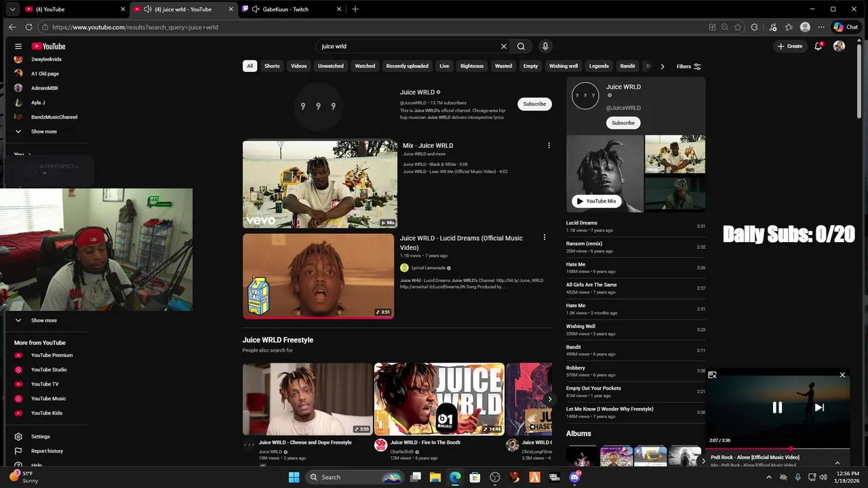Open File Explorer from taskbar
Screen dimensions: 868x488
435,477
